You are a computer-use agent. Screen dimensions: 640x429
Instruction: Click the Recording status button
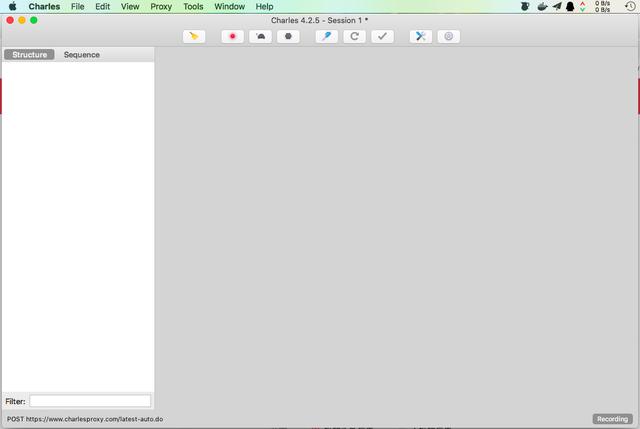pos(612,419)
